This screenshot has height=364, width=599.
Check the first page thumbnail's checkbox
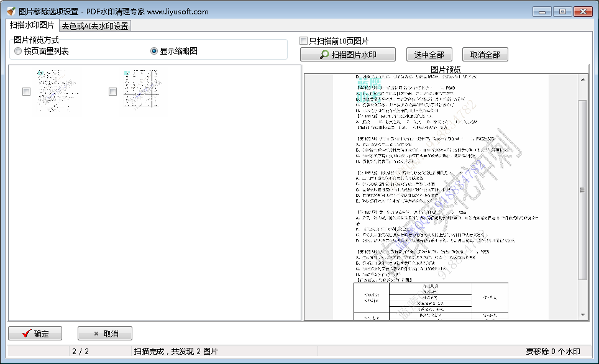pyautogui.click(x=25, y=91)
